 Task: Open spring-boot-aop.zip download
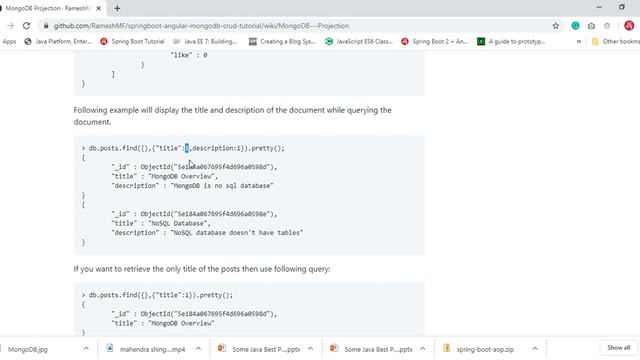(478, 349)
